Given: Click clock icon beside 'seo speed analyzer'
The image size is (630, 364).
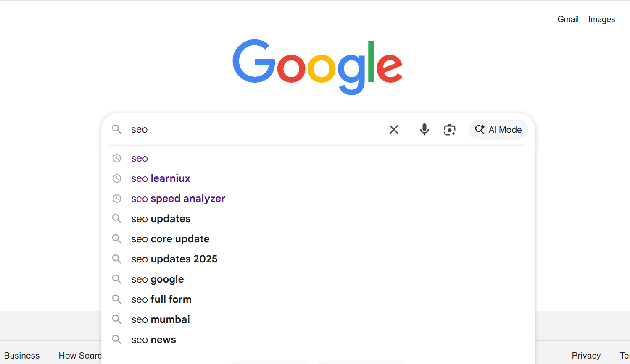Looking at the screenshot, I should pos(117,199).
